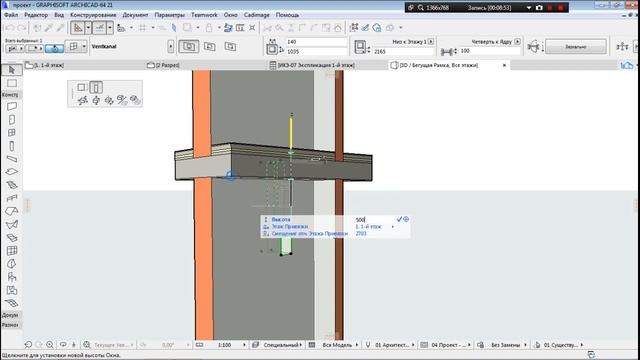Pick the Zone tool icon in the toolbox

(11, 290)
